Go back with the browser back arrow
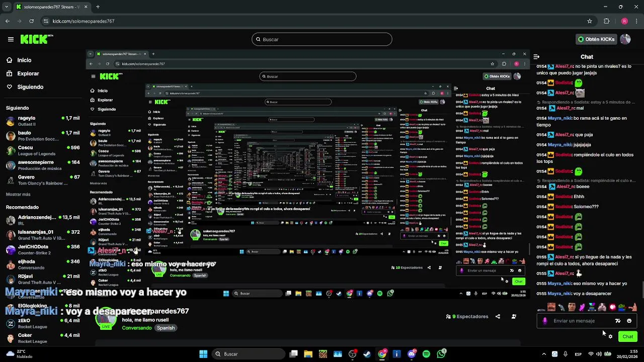The height and width of the screenshot is (362, 644). point(8,21)
